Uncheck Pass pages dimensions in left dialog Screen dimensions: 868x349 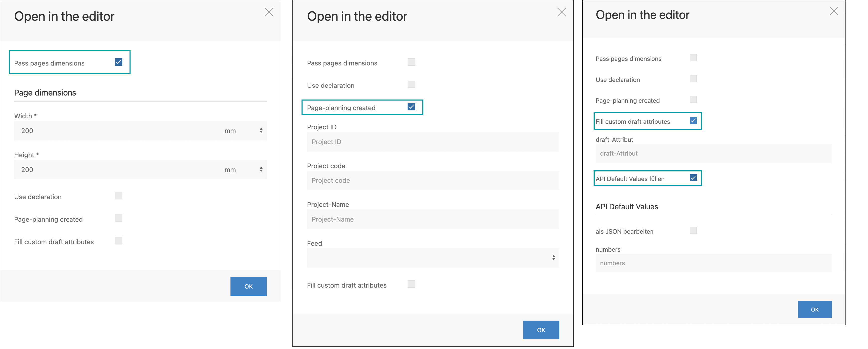click(x=118, y=62)
